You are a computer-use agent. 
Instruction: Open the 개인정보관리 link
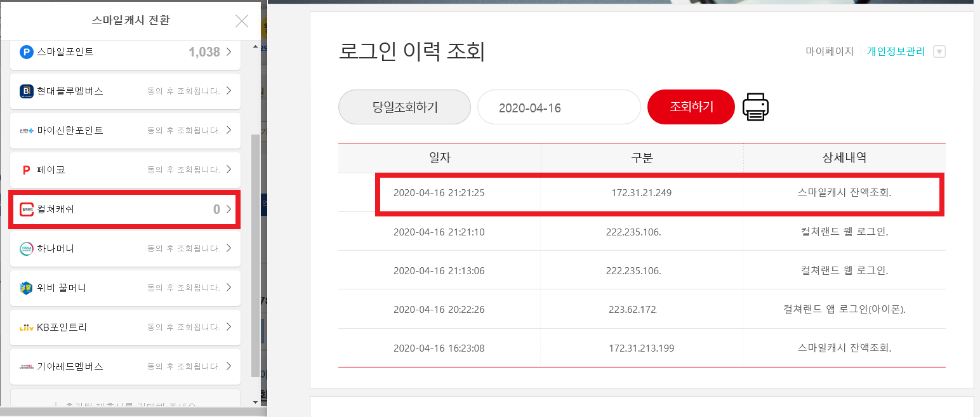(x=896, y=52)
